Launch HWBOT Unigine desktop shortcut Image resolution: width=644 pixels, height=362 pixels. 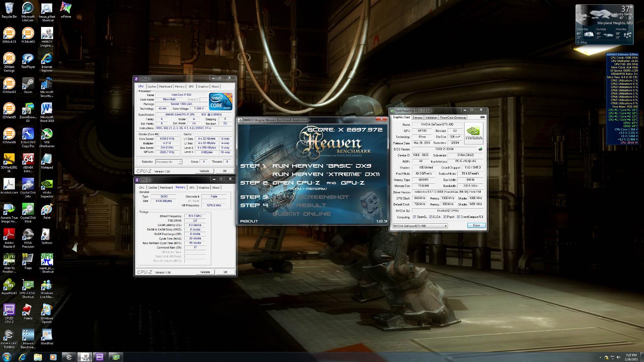point(47,37)
